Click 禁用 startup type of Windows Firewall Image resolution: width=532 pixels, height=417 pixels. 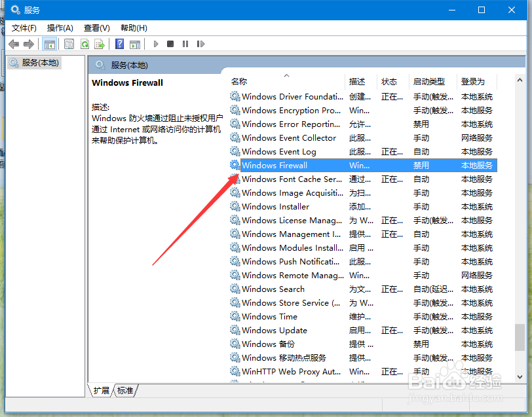(x=421, y=165)
